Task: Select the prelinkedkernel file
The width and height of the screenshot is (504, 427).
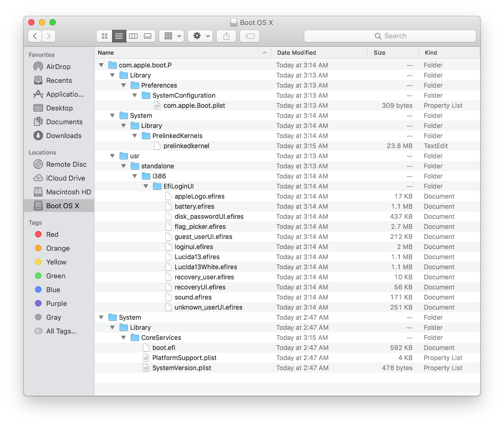Action: 287,146
